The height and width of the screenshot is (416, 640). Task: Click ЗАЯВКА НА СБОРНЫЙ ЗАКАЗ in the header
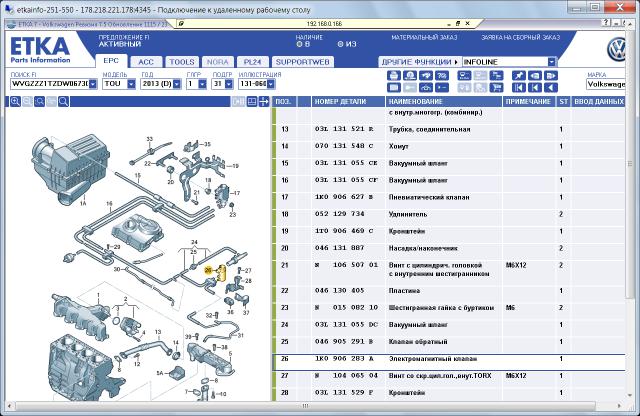[520, 38]
